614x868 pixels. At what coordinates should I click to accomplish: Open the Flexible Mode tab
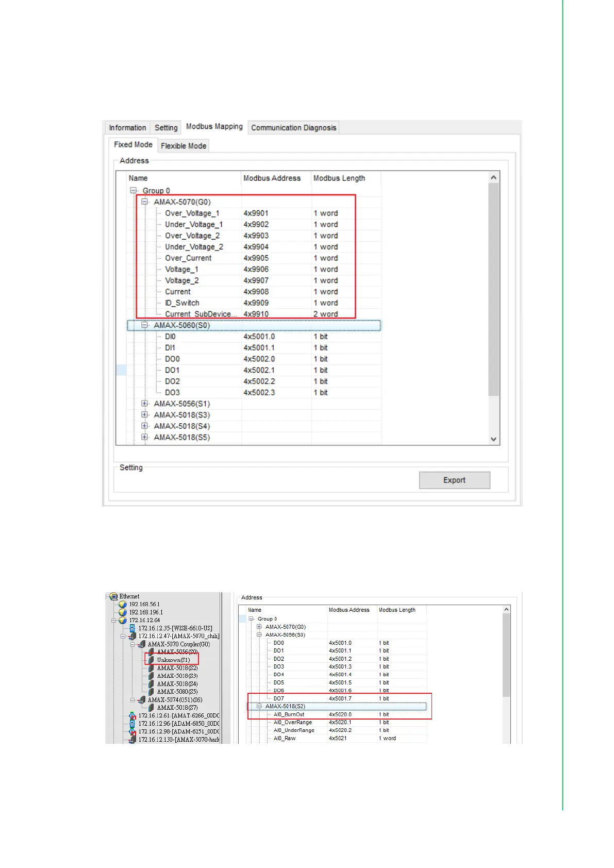click(183, 146)
